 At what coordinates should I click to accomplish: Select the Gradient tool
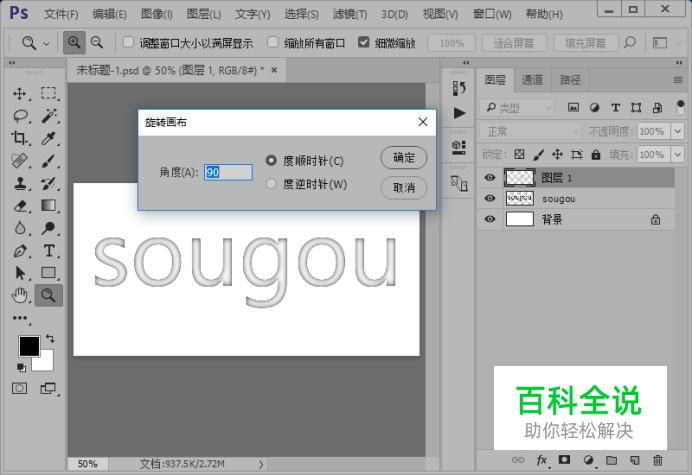pyautogui.click(x=49, y=205)
